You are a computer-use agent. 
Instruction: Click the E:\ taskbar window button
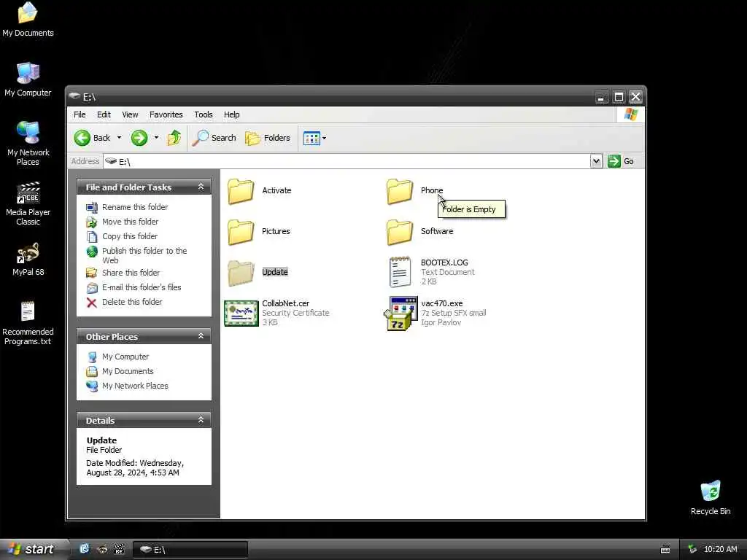point(190,550)
